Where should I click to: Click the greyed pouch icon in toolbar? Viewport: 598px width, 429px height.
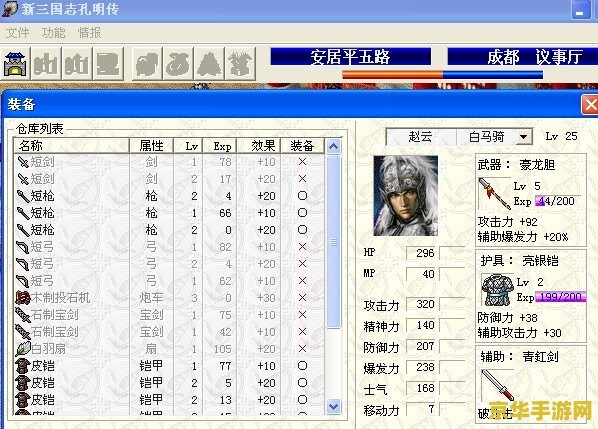pos(178,64)
